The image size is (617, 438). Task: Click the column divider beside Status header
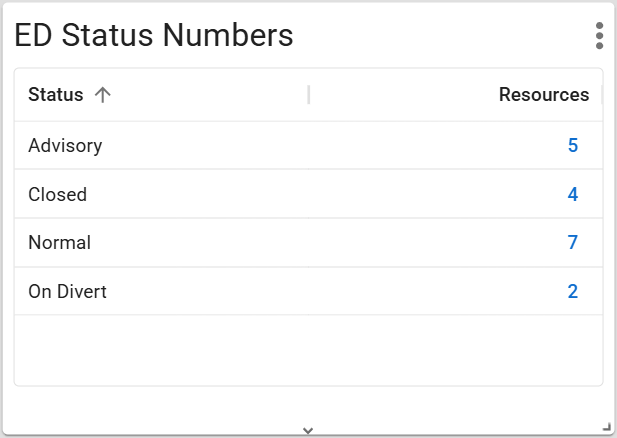pyautogui.click(x=309, y=95)
